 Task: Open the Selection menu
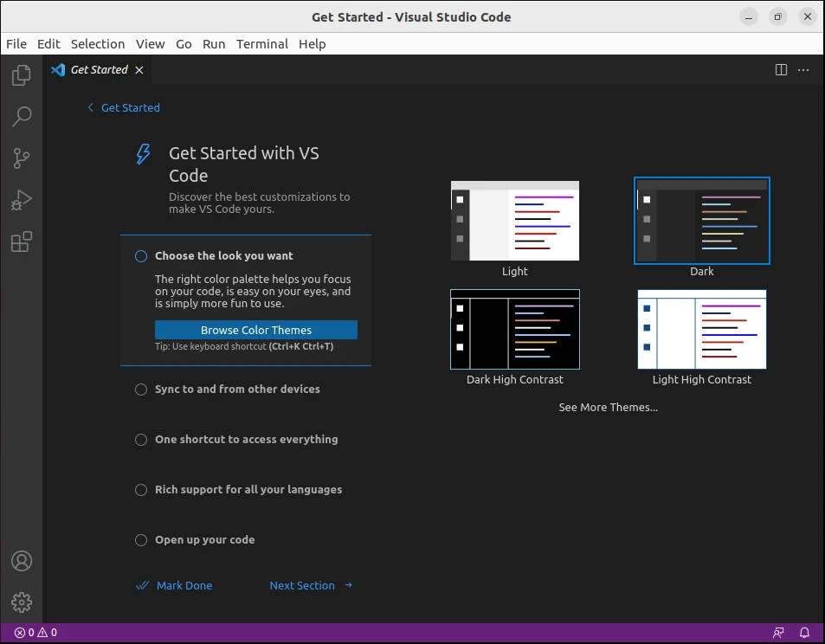[98, 44]
